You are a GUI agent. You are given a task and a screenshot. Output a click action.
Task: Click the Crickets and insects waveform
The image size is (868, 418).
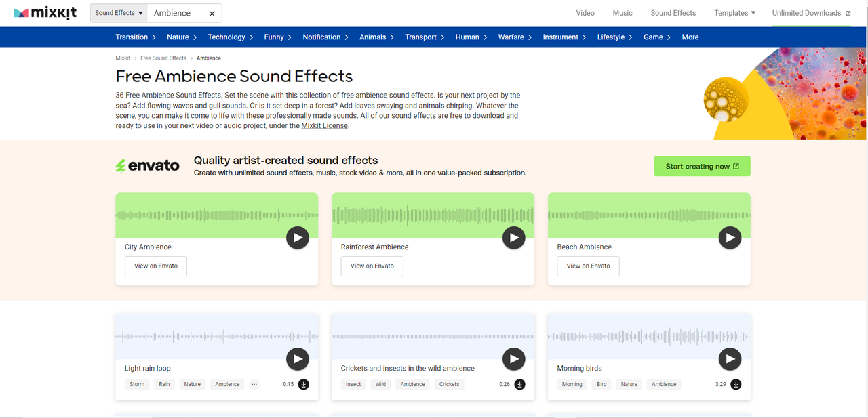[433, 336]
